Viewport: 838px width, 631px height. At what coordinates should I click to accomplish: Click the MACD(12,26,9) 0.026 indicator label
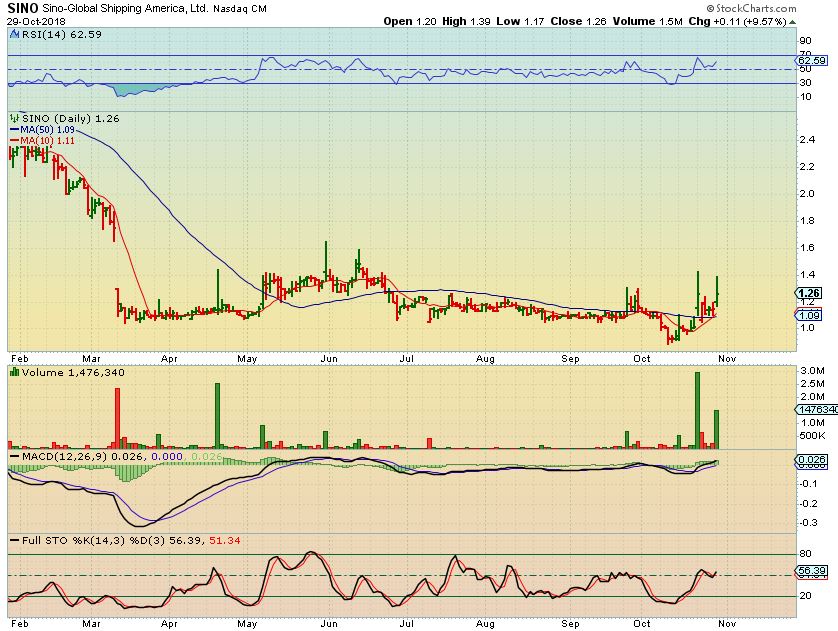click(x=83, y=457)
